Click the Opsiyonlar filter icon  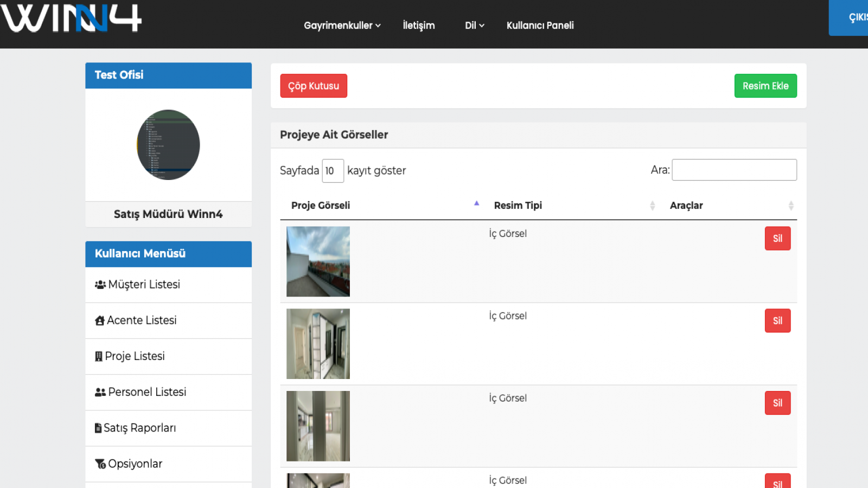pos(100,464)
